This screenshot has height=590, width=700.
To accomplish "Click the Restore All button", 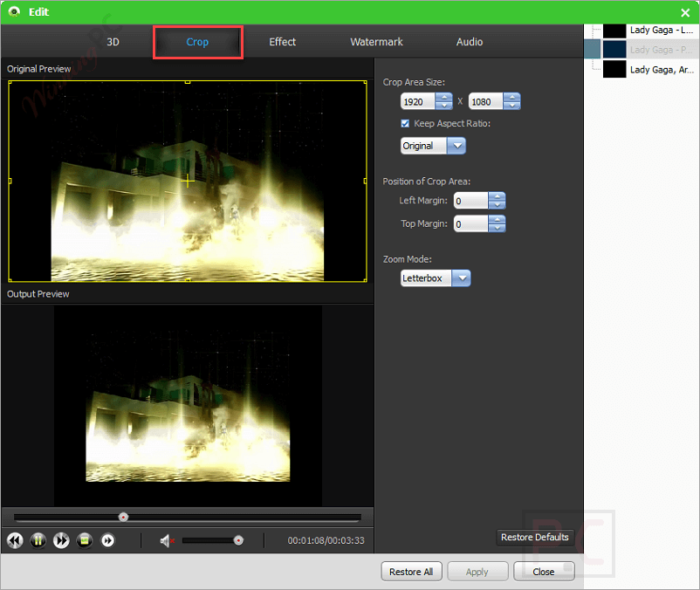I will 411,572.
